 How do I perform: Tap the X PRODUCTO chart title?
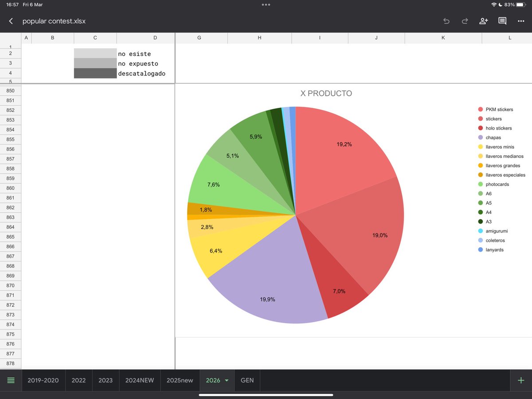click(326, 94)
